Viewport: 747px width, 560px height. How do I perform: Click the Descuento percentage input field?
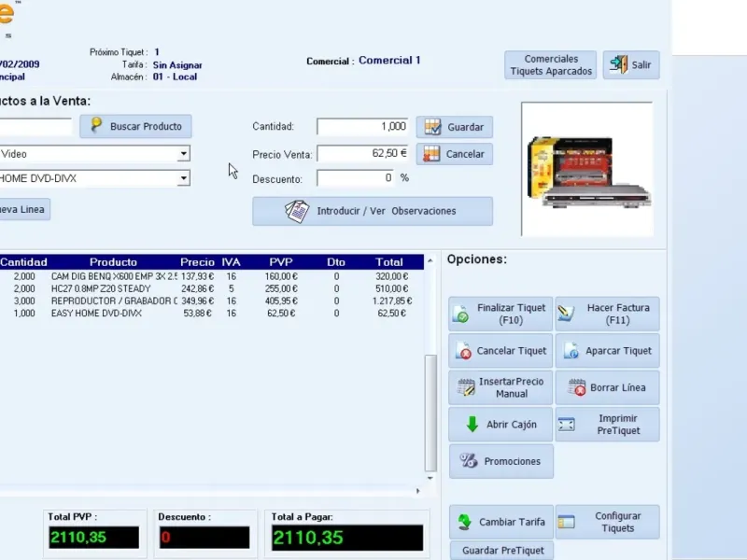(x=356, y=178)
